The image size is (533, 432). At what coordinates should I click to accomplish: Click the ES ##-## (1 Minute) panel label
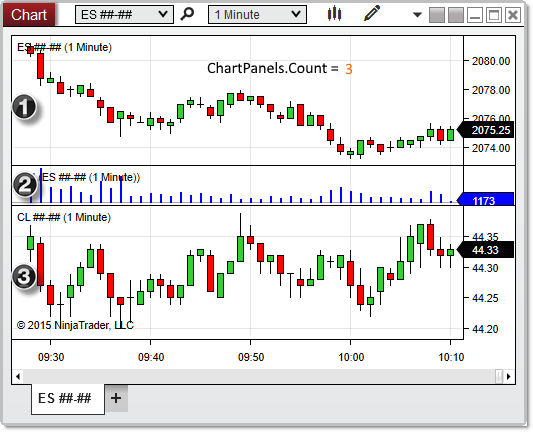tap(65, 47)
